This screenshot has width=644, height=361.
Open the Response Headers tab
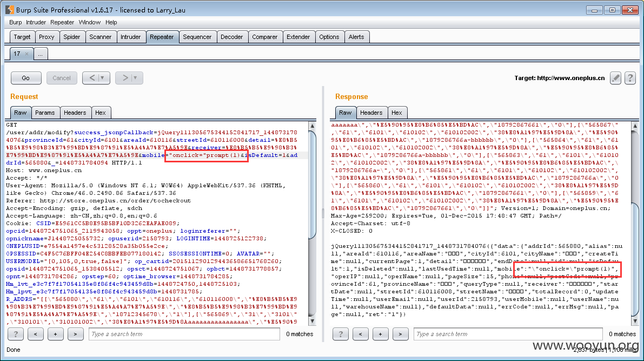[x=371, y=112]
